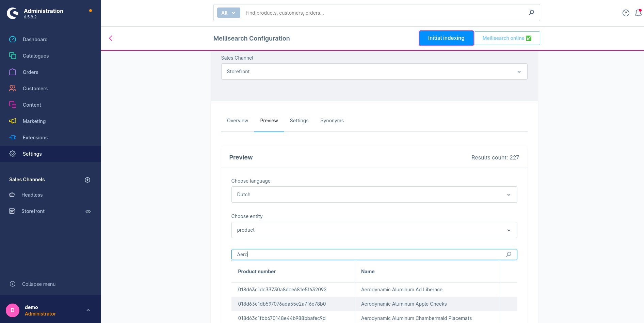Click the Initial indexing button
The width and height of the screenshot is (644, 323).
tap(446, 38)
